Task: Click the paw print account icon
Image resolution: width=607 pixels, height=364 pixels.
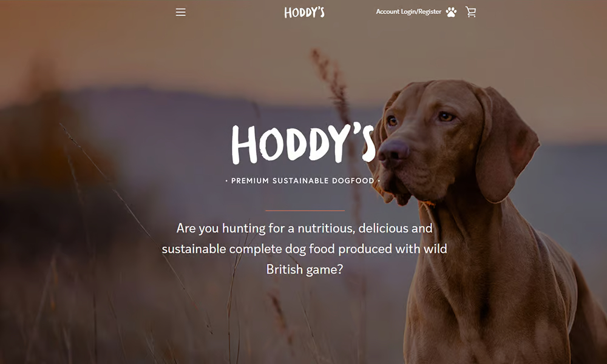Action: [x=451, y=12]
